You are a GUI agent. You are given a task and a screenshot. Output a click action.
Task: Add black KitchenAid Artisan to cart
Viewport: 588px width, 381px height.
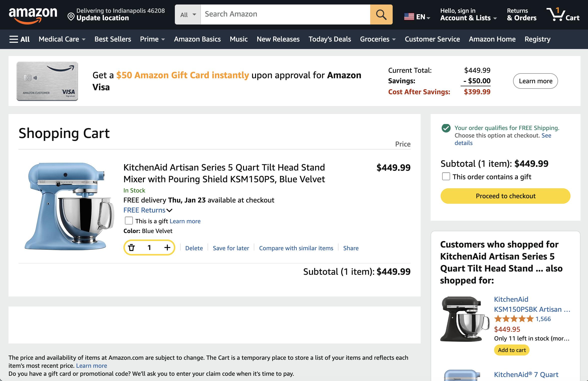click(x=512, y=350)
